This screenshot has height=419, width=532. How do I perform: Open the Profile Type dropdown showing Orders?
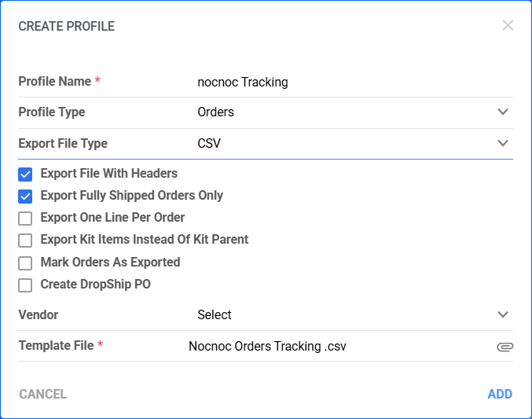(353, 112)
